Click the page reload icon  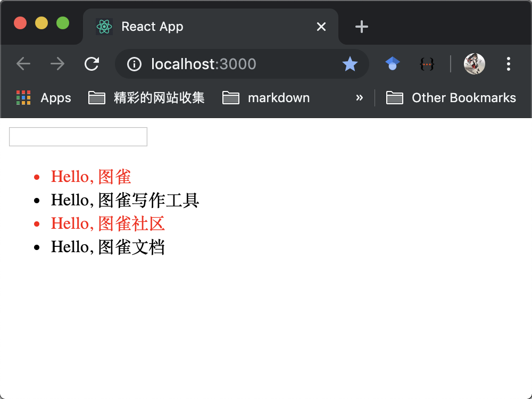click(x=92, y=63)
